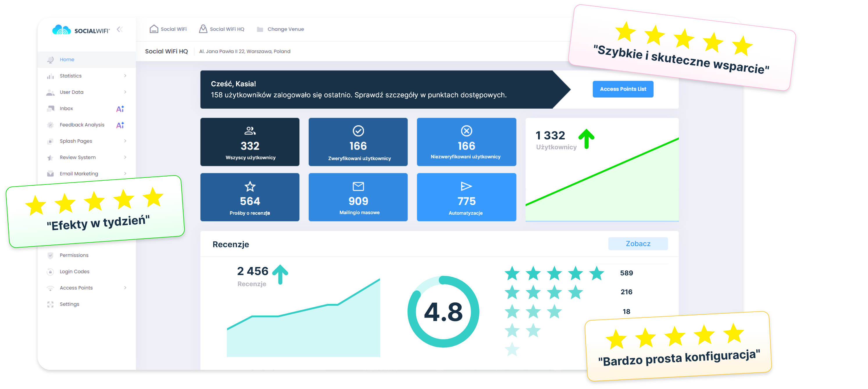Open the Settings sidebar item
This screenshot has width=868, height=389.
coord(69,304)
